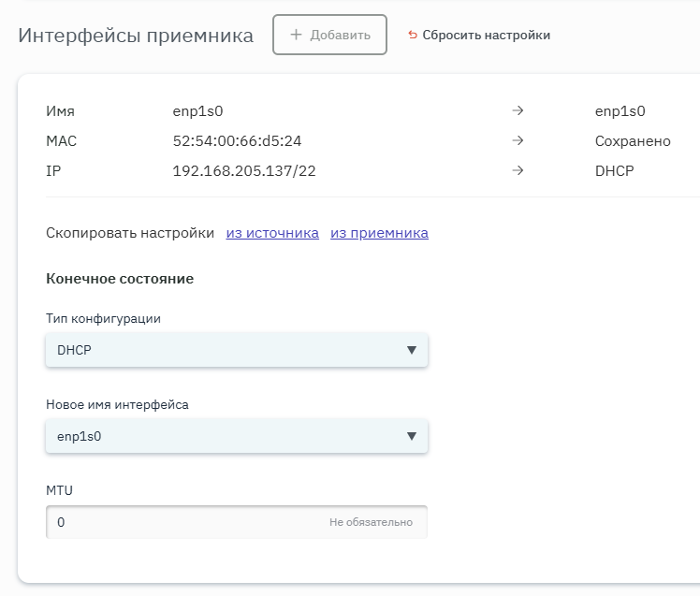Viewport: 700px width, 596px height.
Task: Copy settings using the из приемника link
Action: point(379,233)
